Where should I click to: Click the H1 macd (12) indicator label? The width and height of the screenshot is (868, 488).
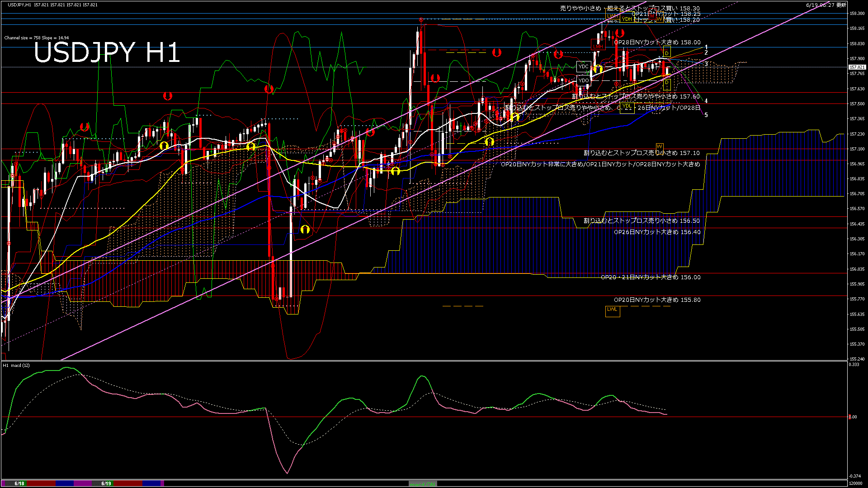point(16,365)
